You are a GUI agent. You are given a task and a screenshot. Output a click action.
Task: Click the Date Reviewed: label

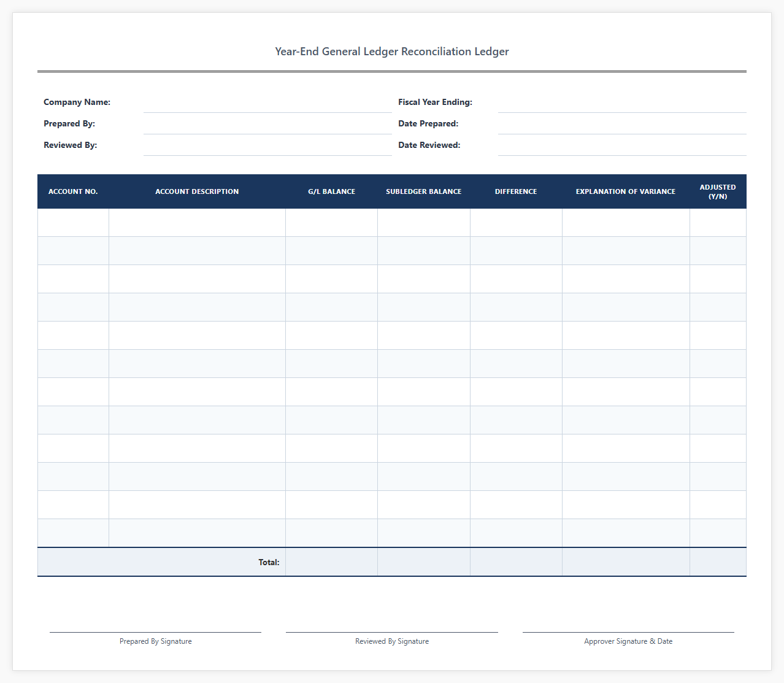coord(429,145)
